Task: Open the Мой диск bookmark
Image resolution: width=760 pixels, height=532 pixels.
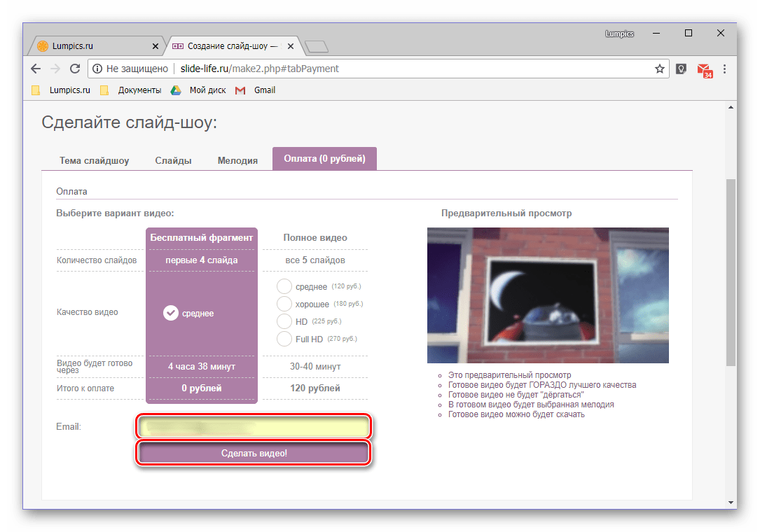Action: pyautogui.click(x=199, y=90)
